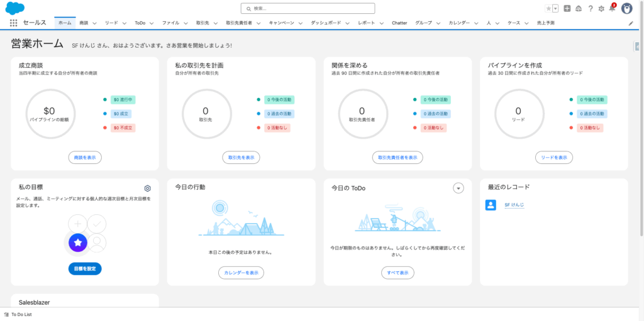This screenshot has height=321, width=644.
Task: Click the Trailhead guidance icon
Action: coord(579,8)
